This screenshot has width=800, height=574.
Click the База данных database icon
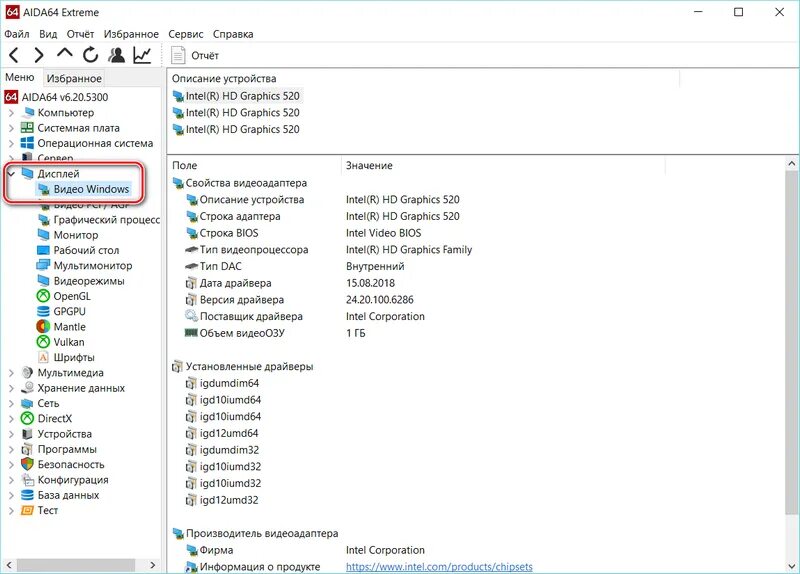pyautogui.click(x=27, y=495)
